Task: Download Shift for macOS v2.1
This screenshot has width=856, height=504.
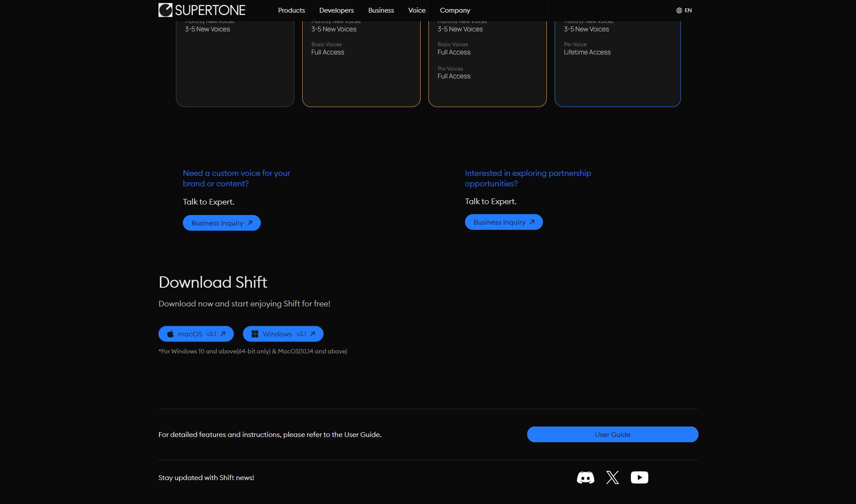Action: (196, 334)
